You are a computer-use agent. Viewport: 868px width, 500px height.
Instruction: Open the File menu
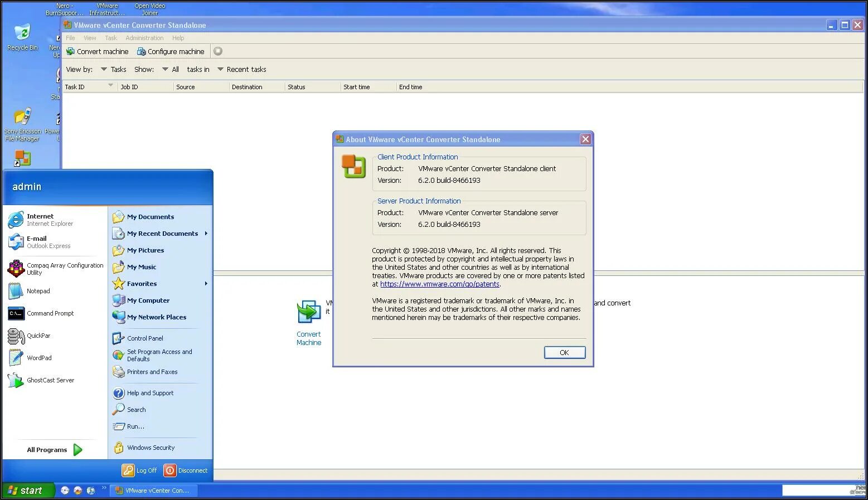(70, 38)
